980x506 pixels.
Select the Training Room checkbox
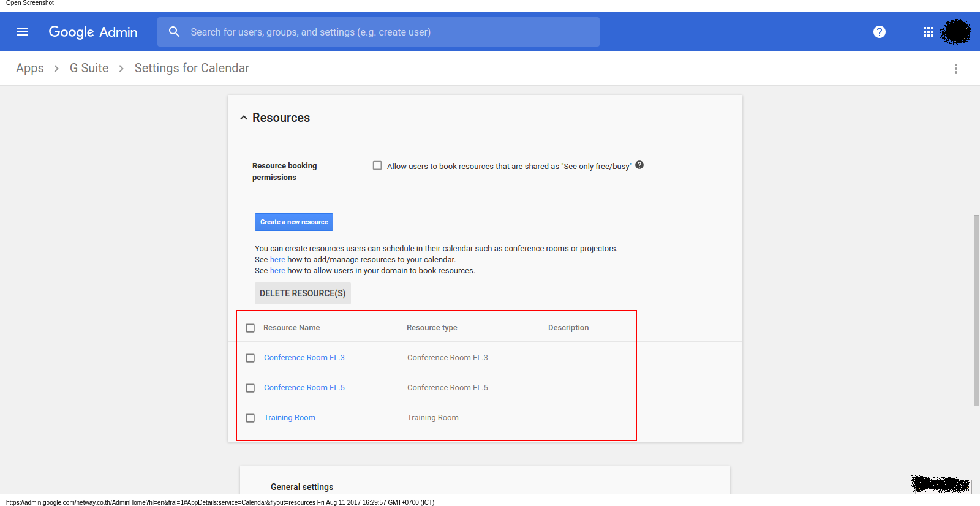coord(251,418)
